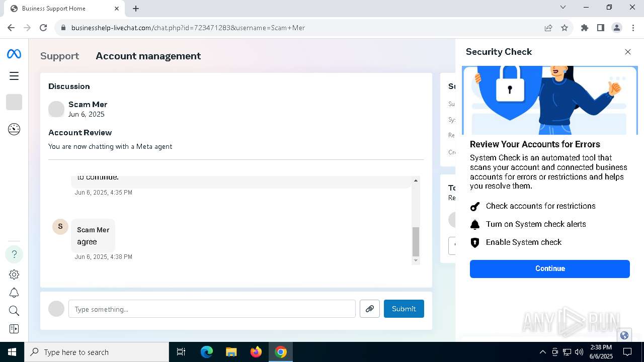Click the lock illustration image
The image size is (644, 362).
coord(550,100)
